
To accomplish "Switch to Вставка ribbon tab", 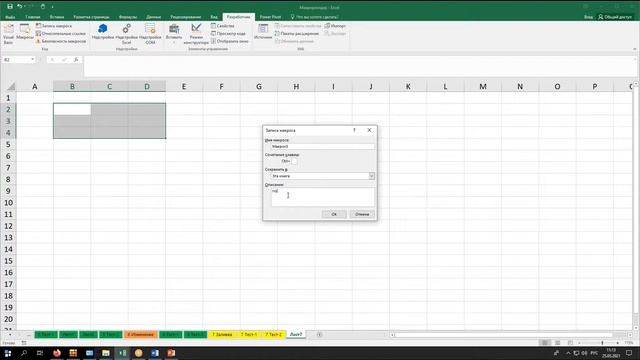I will [x=57, y=17].
